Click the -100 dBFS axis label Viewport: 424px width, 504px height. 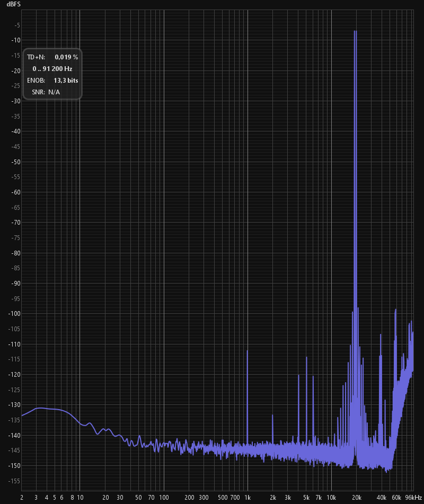click(x=14, y=314)
